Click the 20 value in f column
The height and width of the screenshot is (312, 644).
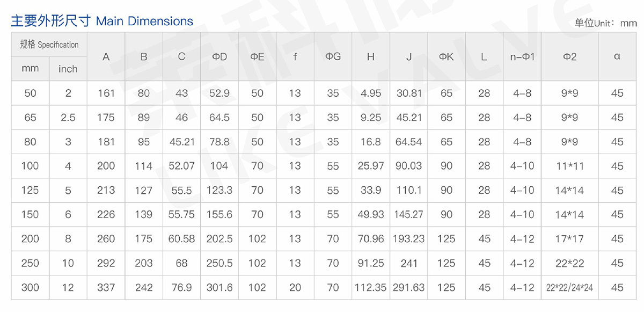tap(295, 288)
